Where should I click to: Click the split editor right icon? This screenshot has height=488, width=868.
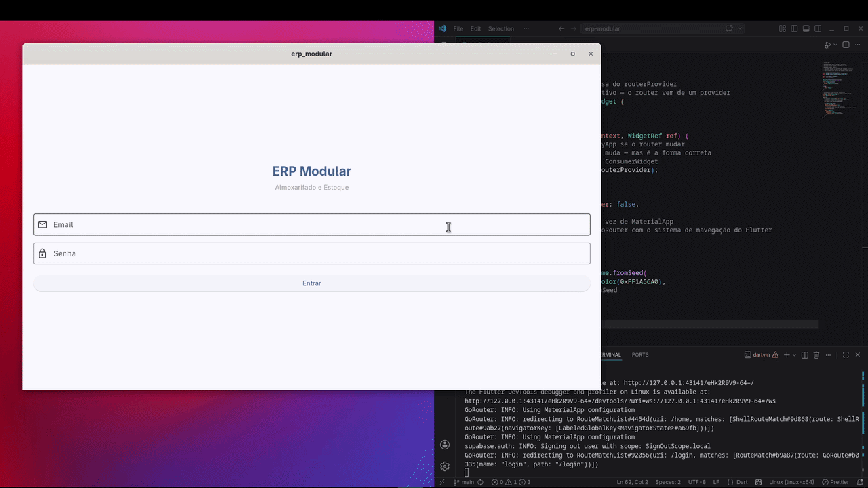845,45
